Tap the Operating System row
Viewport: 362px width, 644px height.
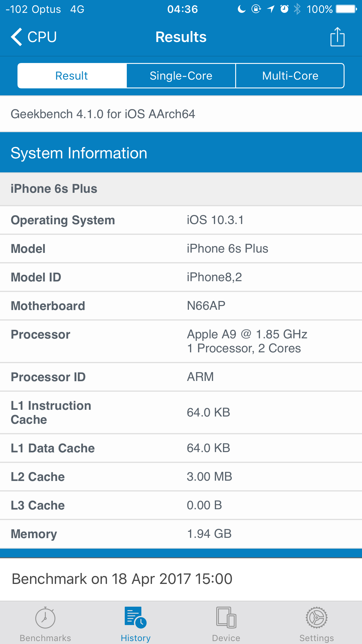pos(181,220)
